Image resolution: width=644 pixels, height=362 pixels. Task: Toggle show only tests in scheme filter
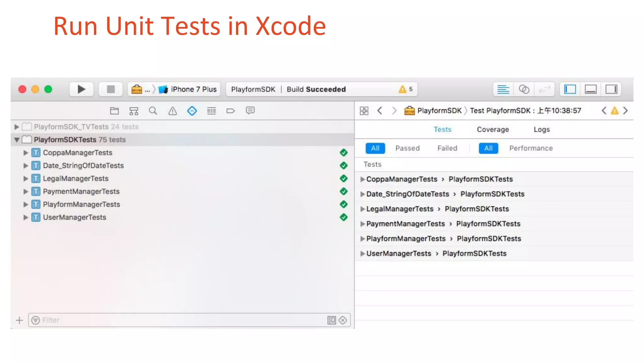[x=331, y=320]
